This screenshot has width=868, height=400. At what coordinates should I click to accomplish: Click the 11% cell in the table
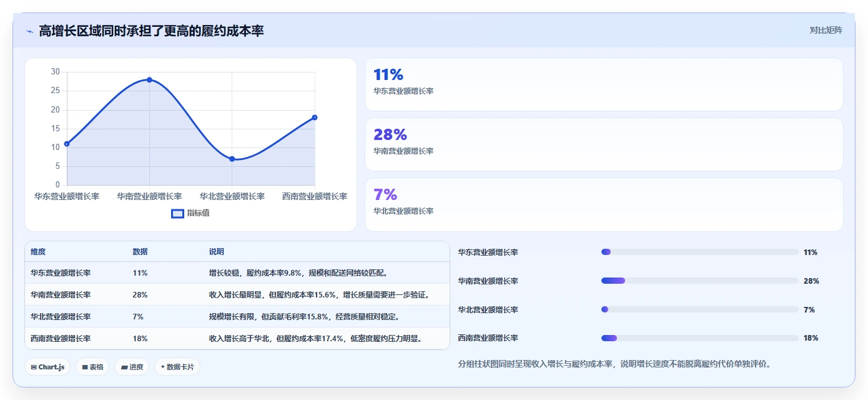tap(140, 273)
